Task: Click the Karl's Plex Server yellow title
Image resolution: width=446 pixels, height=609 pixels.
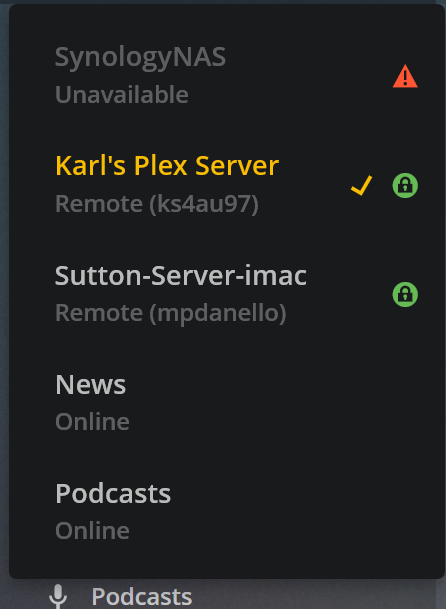Action: (x=167, y=166)
